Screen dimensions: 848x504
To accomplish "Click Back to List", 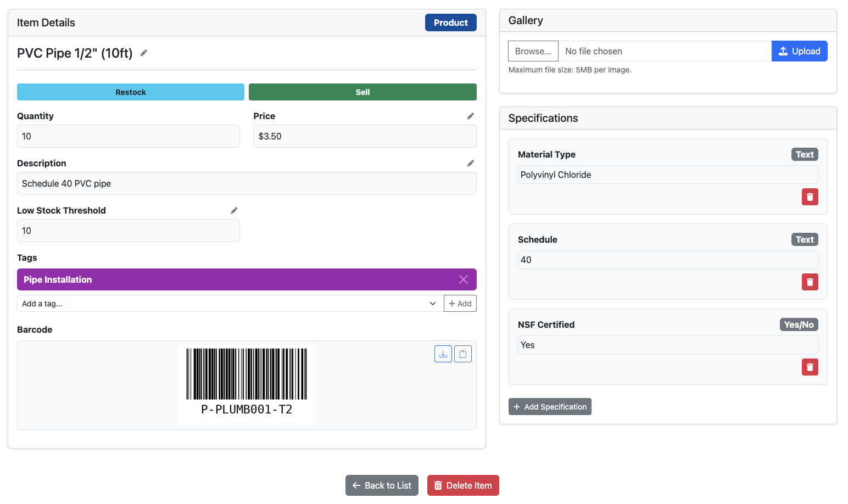I will [382, 485].
